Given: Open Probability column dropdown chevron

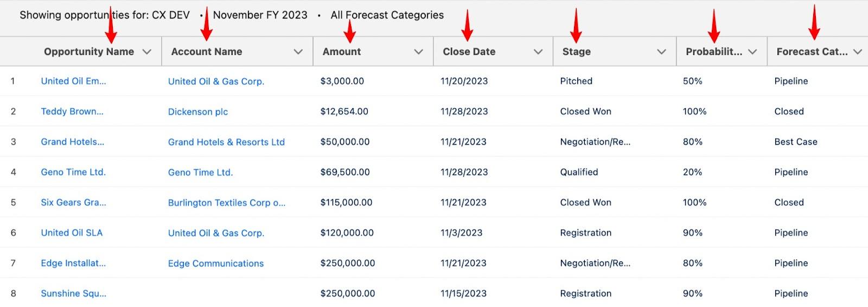Looking at the screenshot, I should tap(752, 52).
